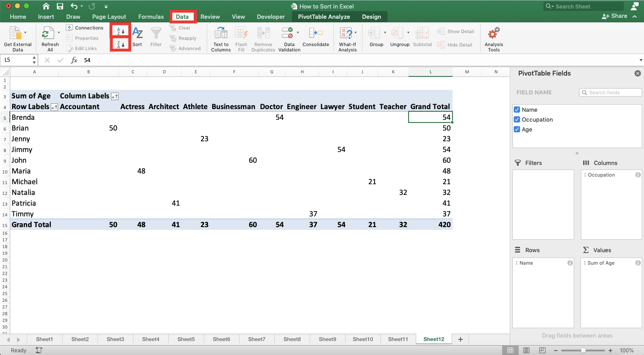Click the info icon next to Sum of Age

click(x=638, y=263)
